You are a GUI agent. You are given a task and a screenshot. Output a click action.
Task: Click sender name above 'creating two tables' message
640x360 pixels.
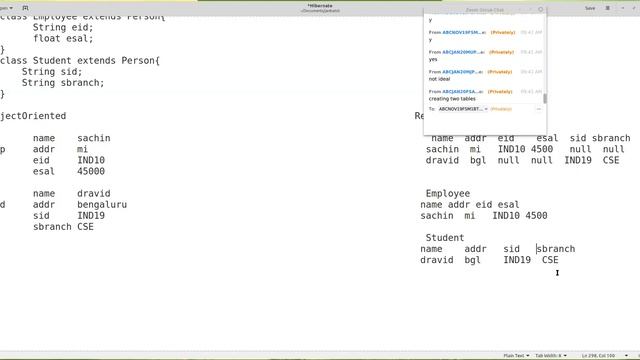click(x=463, y=91)
